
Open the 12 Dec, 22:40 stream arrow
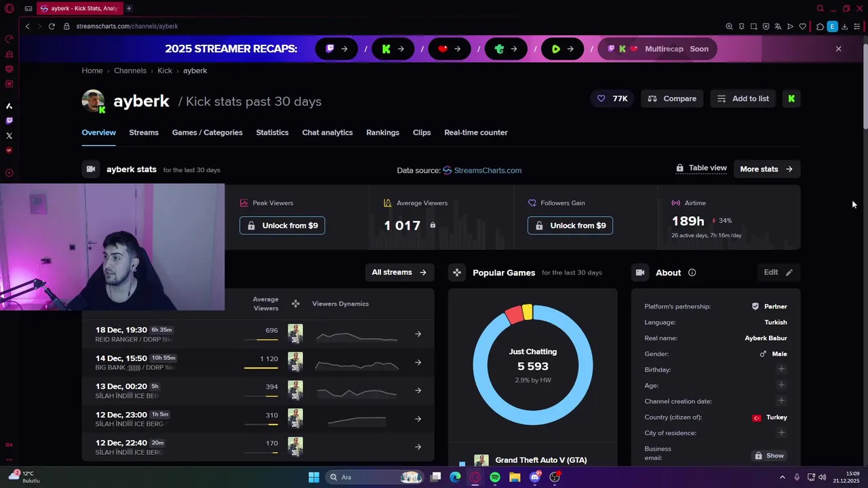click(418, 447)
